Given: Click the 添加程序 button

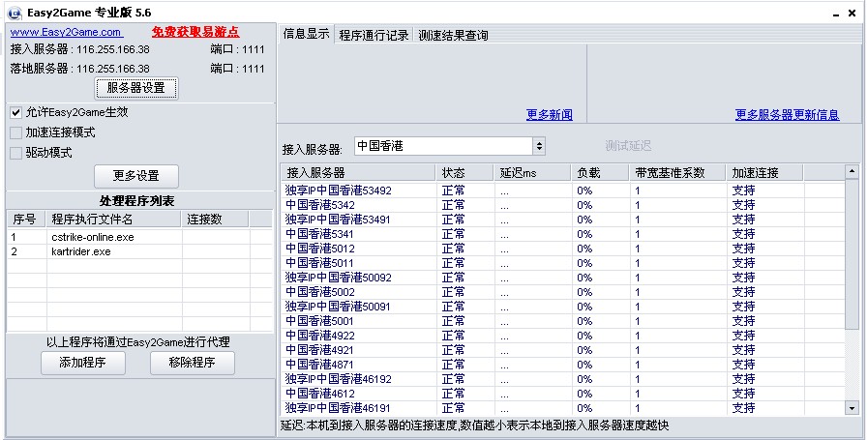Looking at the screenshot, I should [82, 363].
